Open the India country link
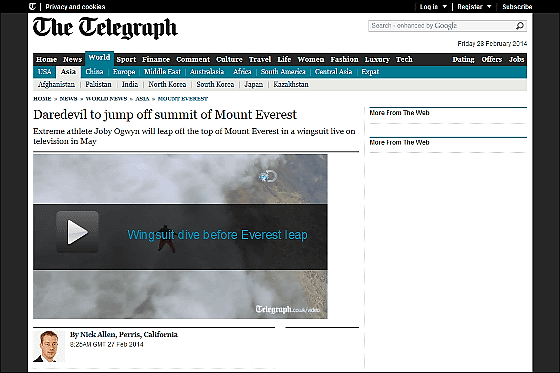Viewport: 560px width, 373px height. pos(130,84)
